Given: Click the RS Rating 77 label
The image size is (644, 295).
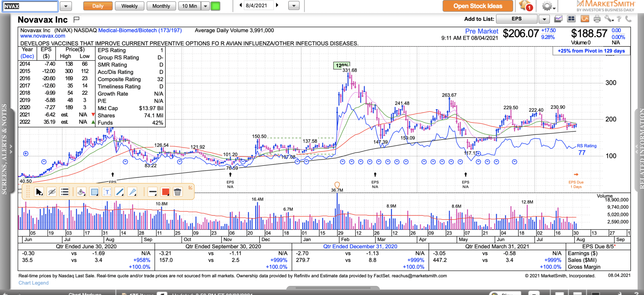Looking at the screenshot, I should [x=586, y=150].
